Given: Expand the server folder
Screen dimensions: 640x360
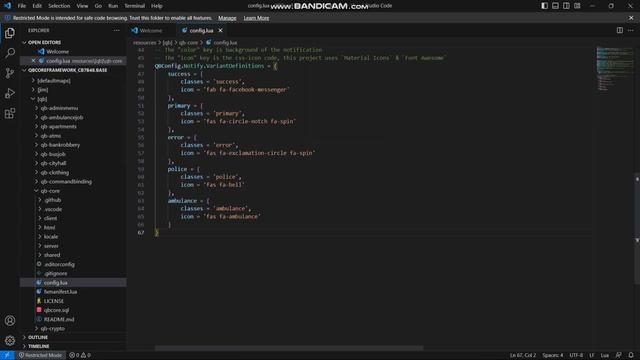Looking at the screenshot, I should tap(51, 246).
